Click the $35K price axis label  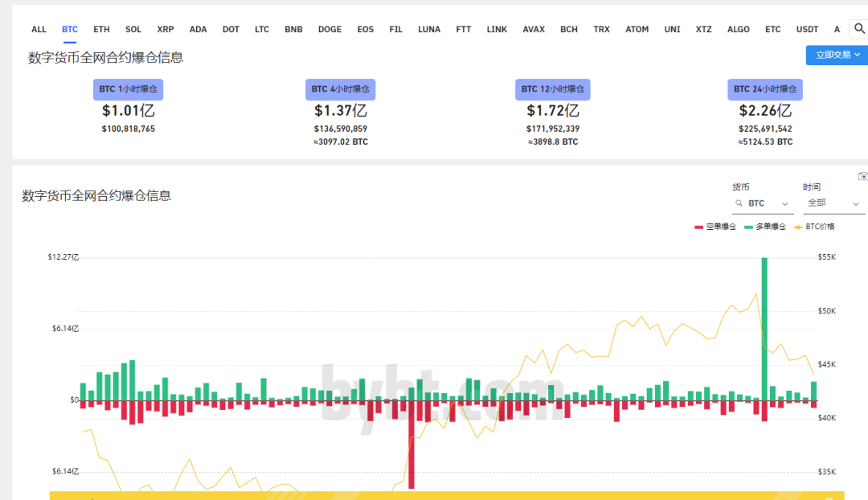coord(826,472)
